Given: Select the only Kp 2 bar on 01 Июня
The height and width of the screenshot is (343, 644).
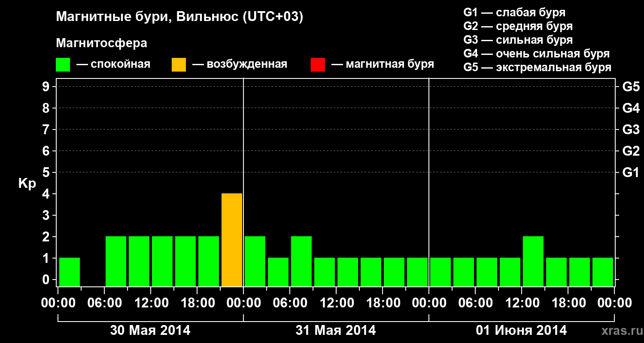Looking at the screenshot, I should point(533,261).
